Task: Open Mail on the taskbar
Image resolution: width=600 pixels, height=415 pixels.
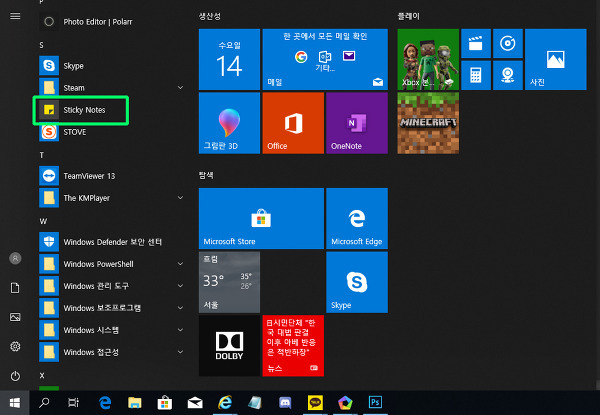Action: point(195,402)
